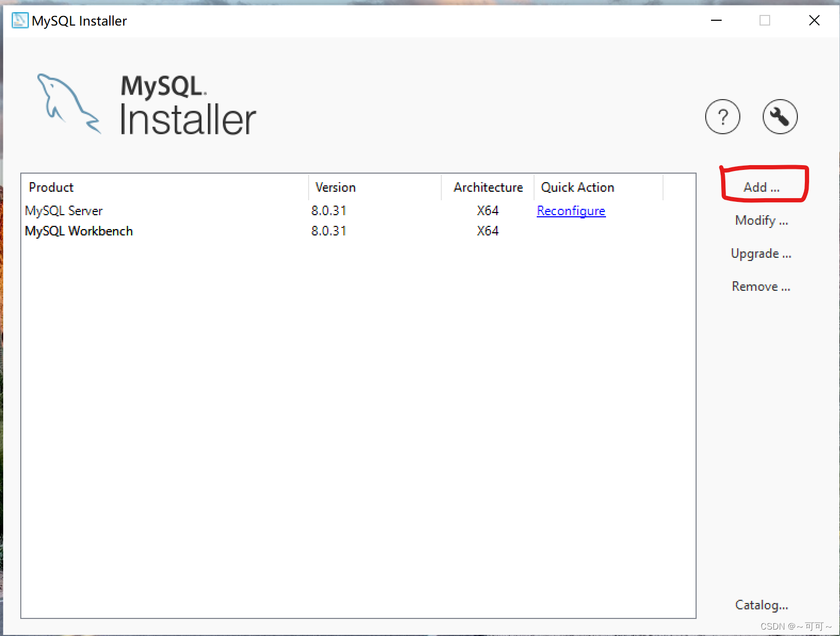Click version 8.0.31 of MySQL Workbench
The width and height of the screenshot is (840, 636).
point(329,231)
